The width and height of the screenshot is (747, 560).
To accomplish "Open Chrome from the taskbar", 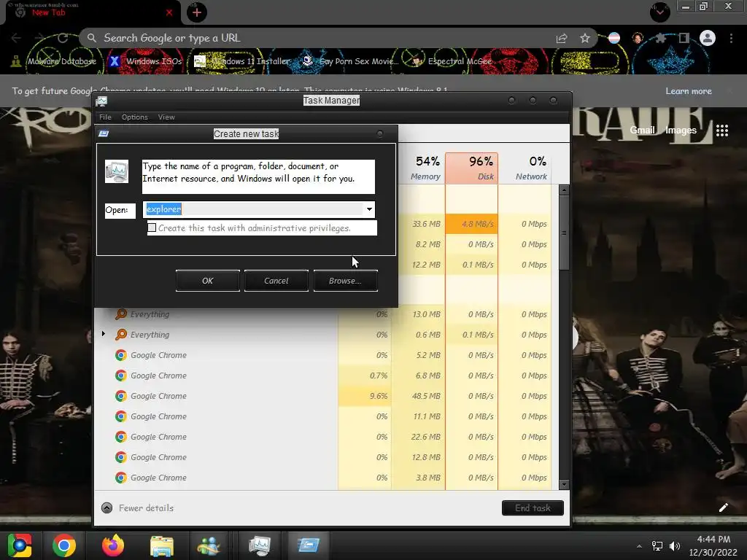I will point(64,545).
